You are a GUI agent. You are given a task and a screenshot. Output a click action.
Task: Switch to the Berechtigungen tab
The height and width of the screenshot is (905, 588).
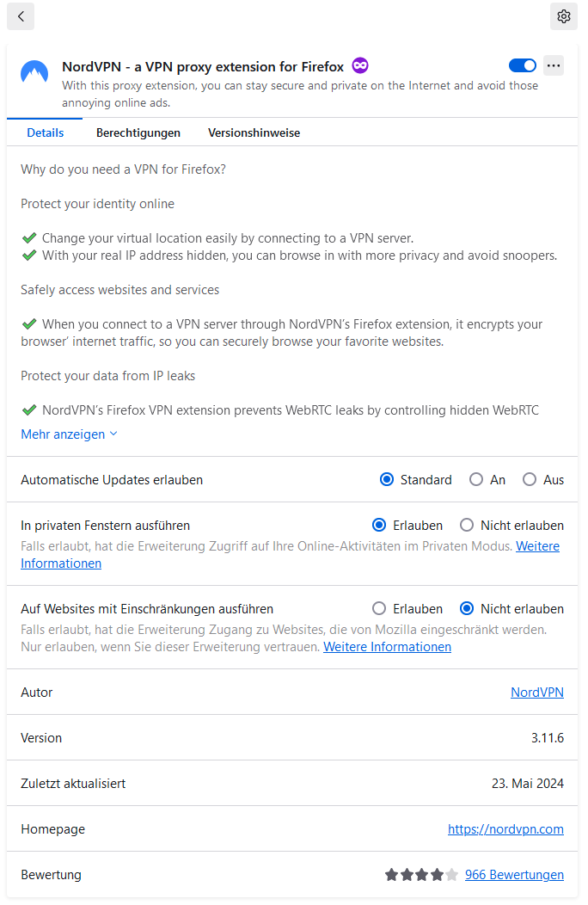tap(138, 132)
